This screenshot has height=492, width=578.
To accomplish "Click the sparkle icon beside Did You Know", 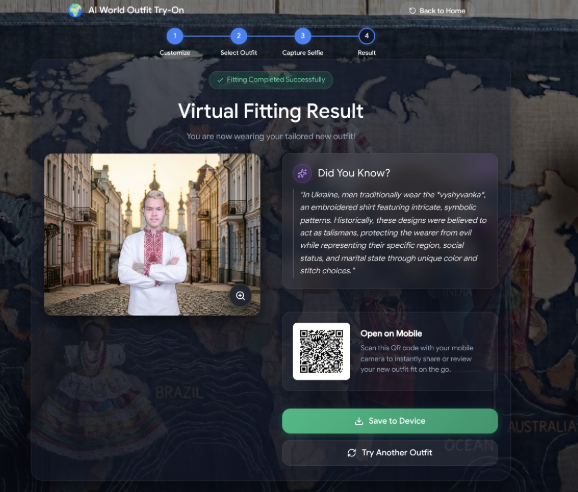I will (302, 173).
